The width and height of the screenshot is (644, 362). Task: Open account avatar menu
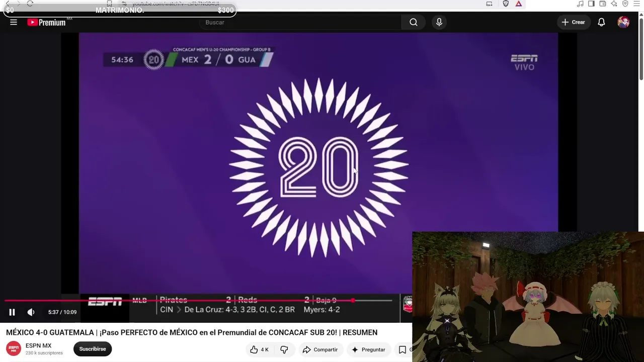623,22
